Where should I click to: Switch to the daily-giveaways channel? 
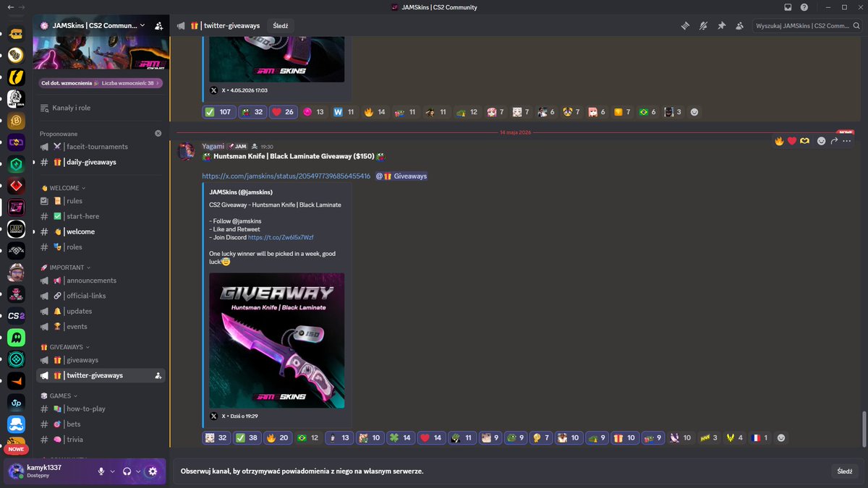coord(101,162)
